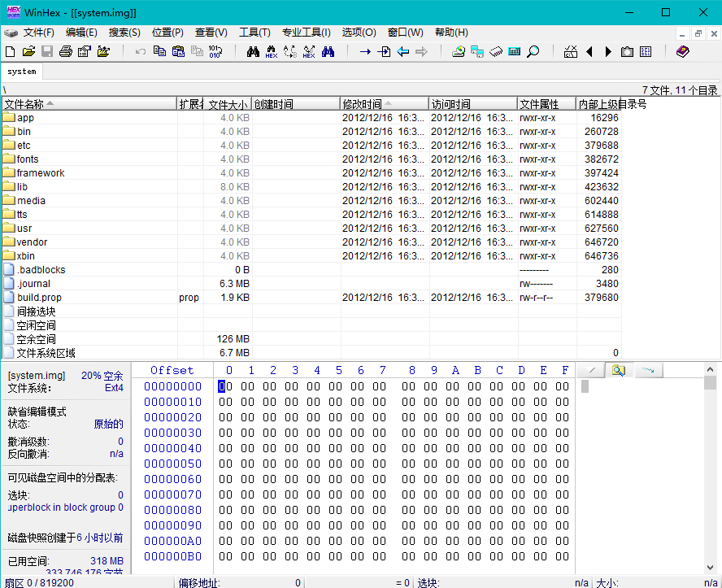Click the left black triangle navigation icon
Screen dimensions: 722x588
coord(589,51)
